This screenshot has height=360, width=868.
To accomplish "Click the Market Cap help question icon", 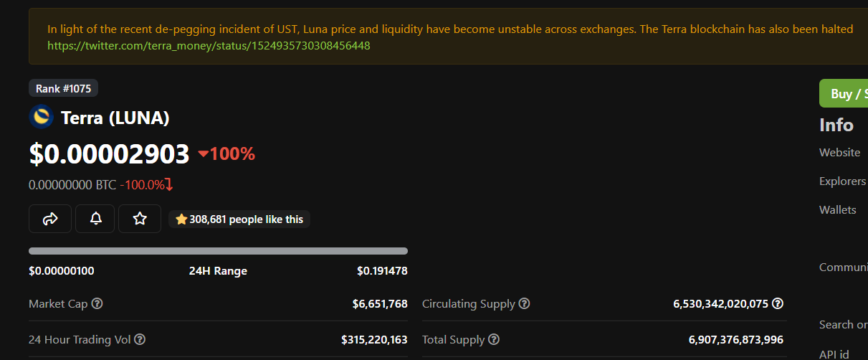I will point(97,303).
